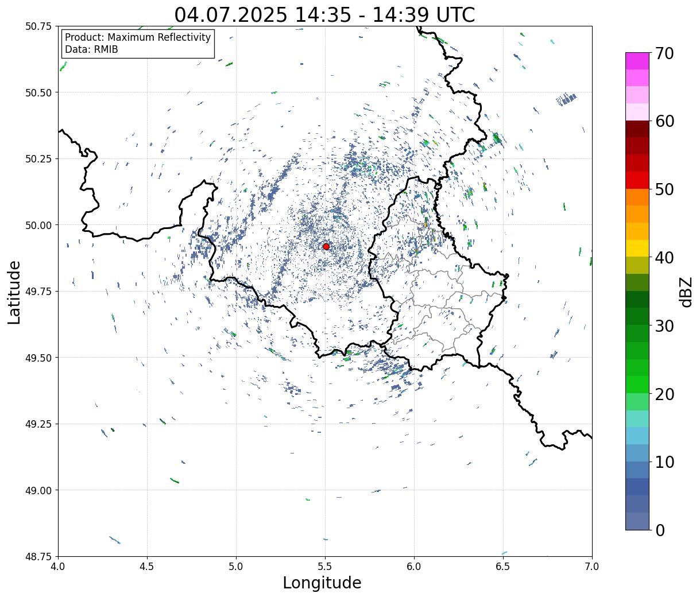Click the red radar location marker
Image resolution: width=700 pixels, height=597 pixels.
coord(326,246)
